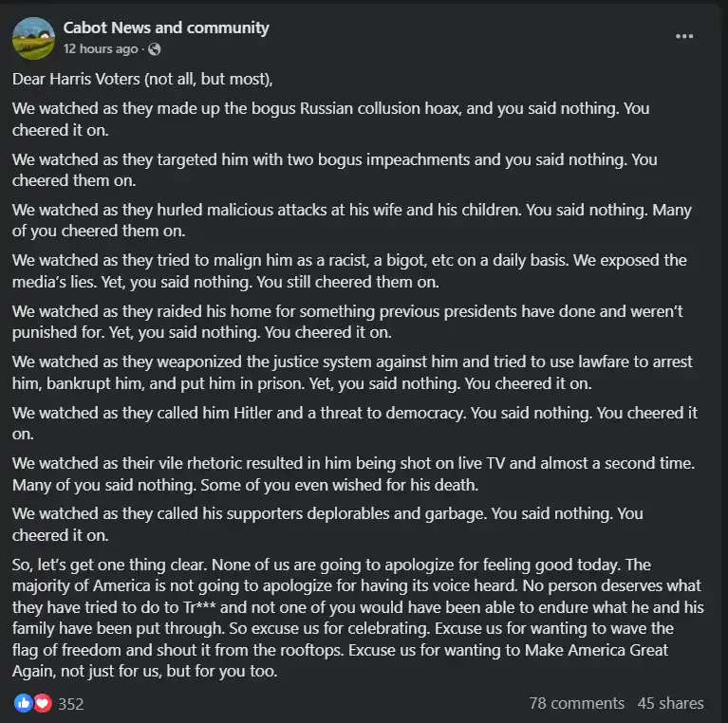View the 45 shares

[670, 703]
